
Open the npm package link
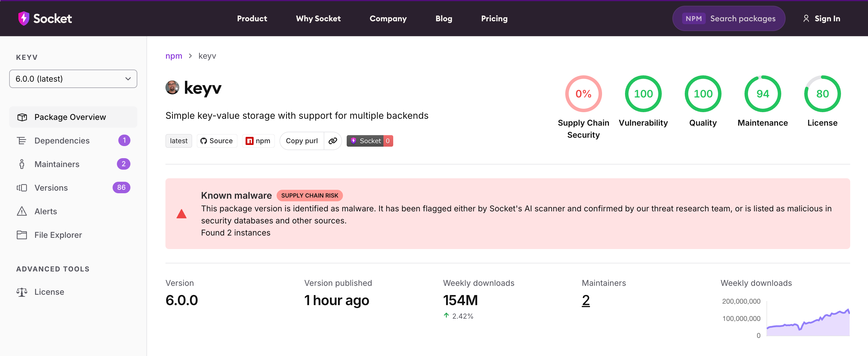(x=258, y=141)
